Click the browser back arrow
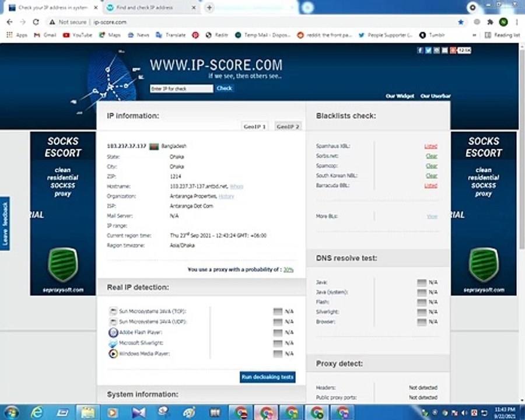This screenshot has width=525, height=420. pos(9,22)
